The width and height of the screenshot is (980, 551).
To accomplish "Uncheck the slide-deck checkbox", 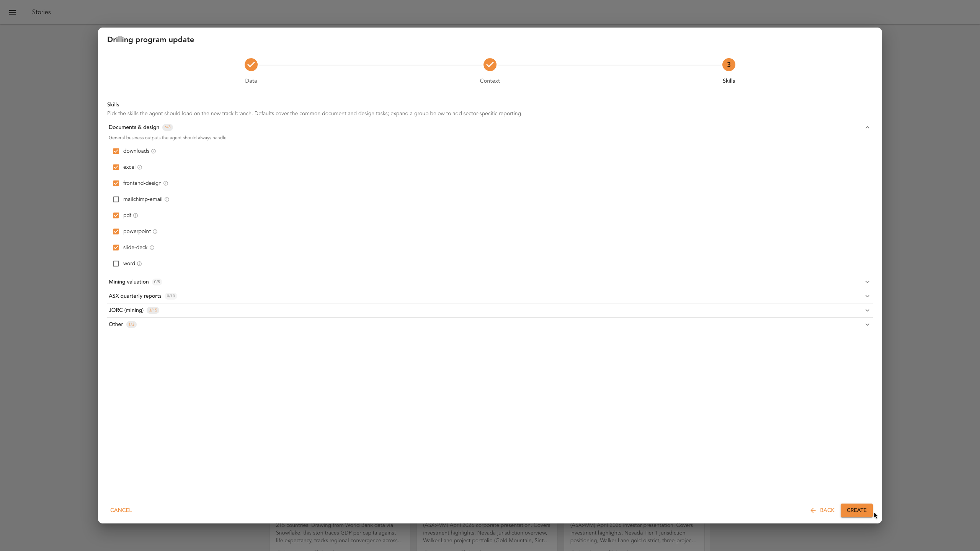I will (x=116, y=248).
